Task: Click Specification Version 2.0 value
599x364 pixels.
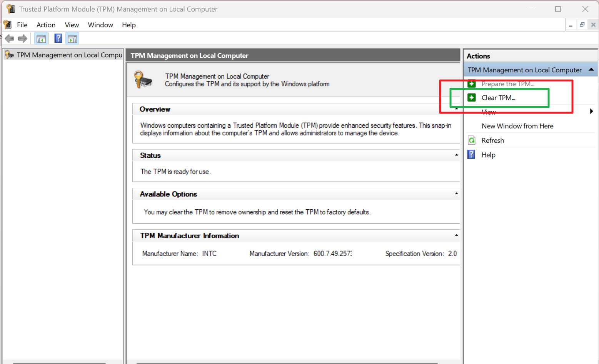Action: (452, 254)
